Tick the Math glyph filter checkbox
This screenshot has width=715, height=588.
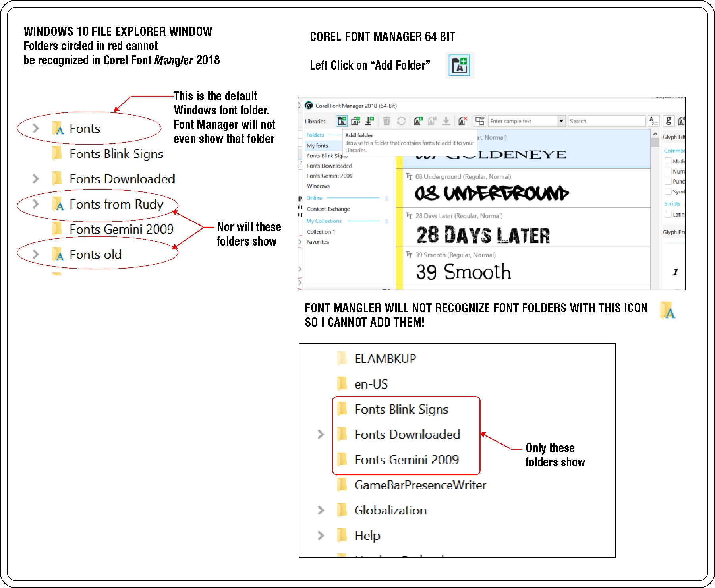point(668,161)
